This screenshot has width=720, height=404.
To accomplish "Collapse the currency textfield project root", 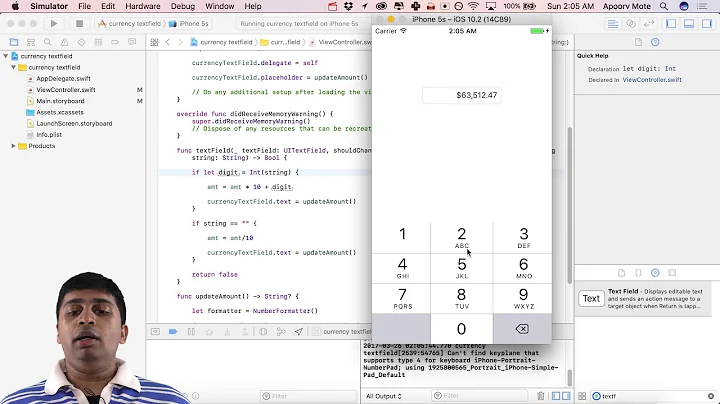I will (x=6, y=56).
